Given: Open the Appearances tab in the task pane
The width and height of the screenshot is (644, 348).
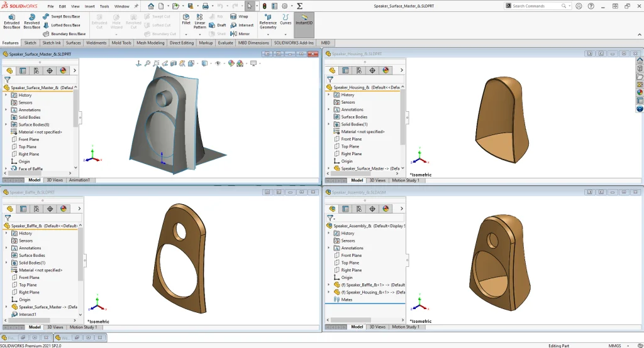Looking at the screenshot, I should tap(640, 92).
